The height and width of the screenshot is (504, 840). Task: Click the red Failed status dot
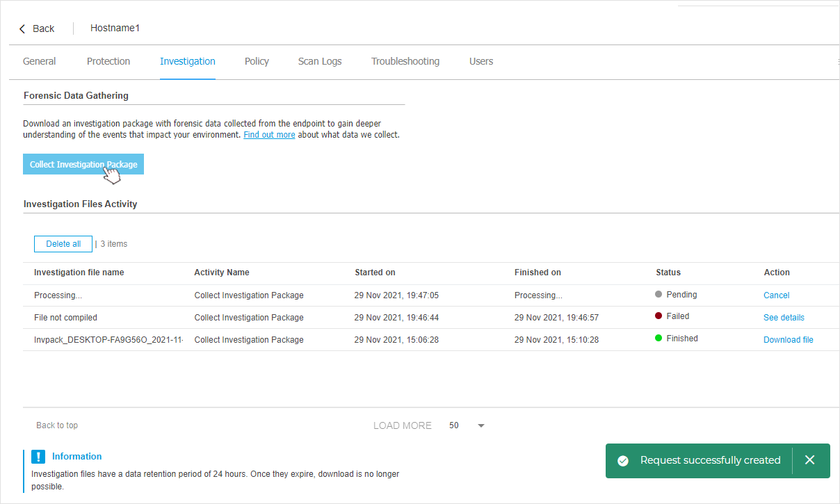coord(659,316)
